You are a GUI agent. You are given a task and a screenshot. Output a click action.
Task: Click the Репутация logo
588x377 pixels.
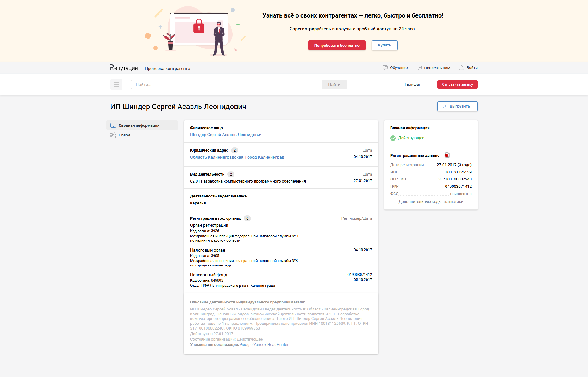[124, 68]
